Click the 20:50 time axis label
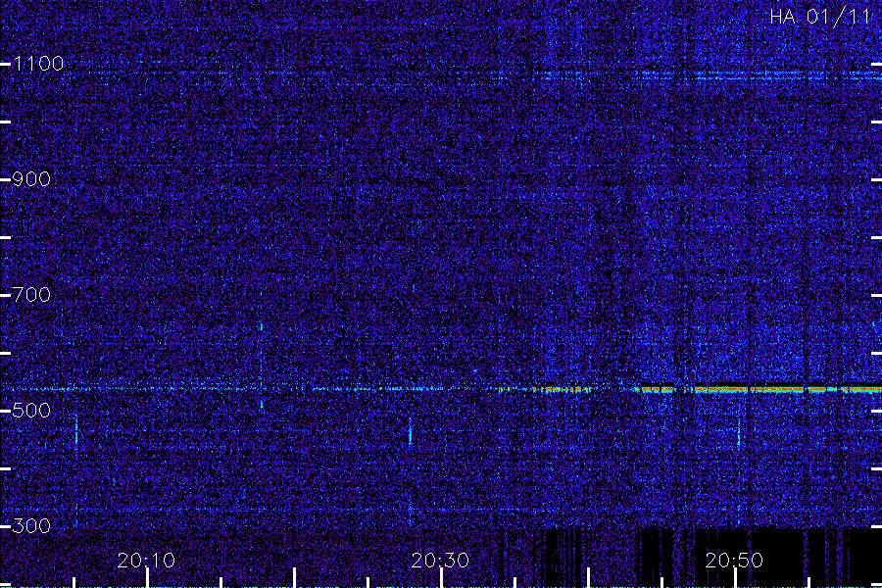Screen dimensions: 882x588 coord(734,561)
